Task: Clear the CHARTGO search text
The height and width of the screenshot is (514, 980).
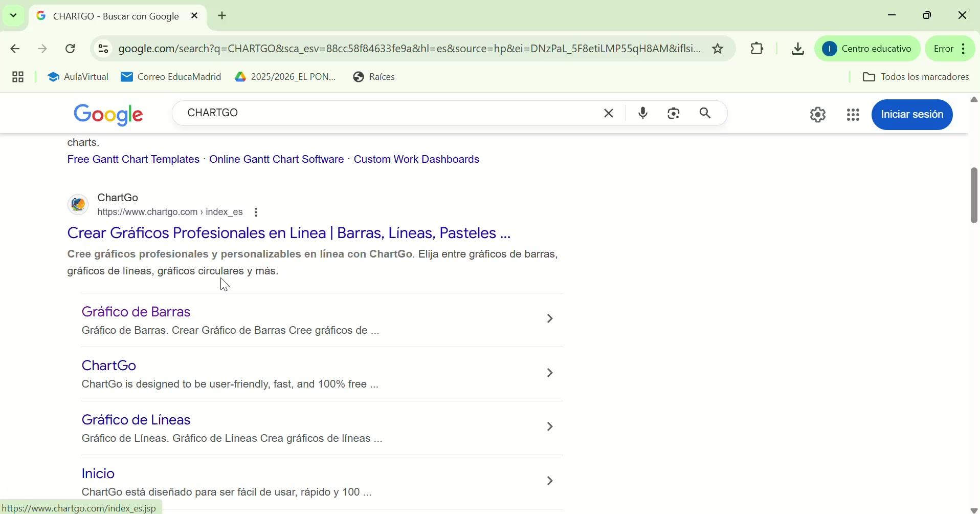Action: tap(609, 113)
